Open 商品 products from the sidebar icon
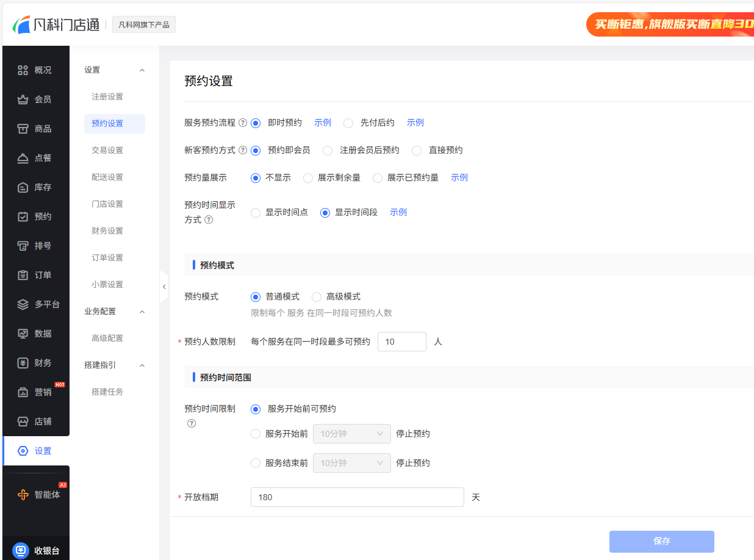Screen dimensions: 754x560 point(23,129)
